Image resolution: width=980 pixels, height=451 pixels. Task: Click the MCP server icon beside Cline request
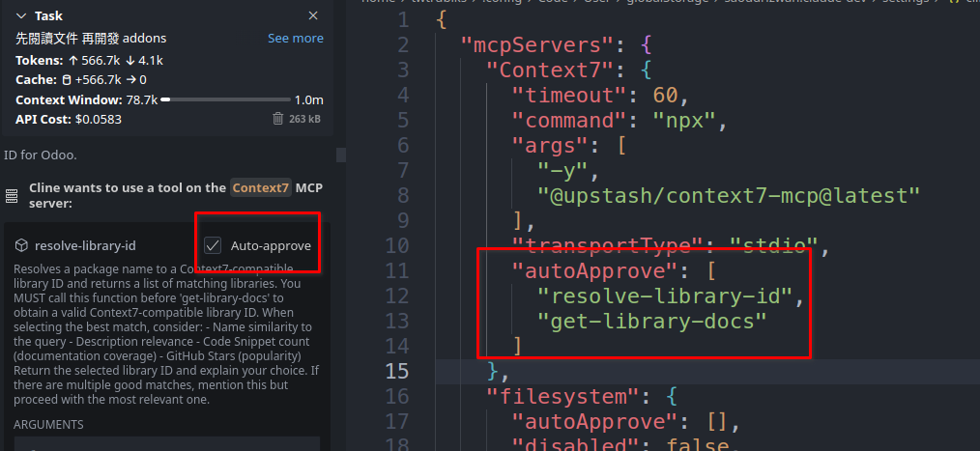12,195
